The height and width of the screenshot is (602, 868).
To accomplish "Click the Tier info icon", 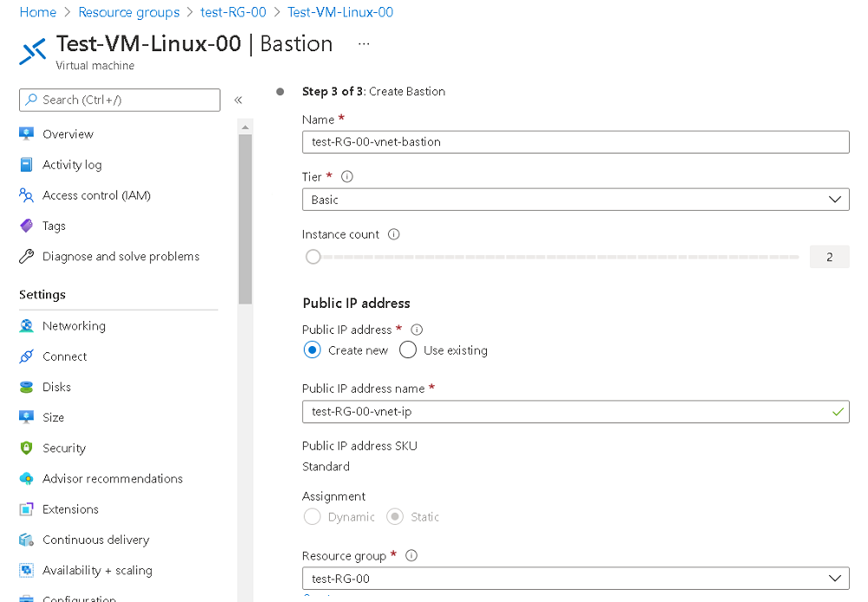I will (347, 176).
